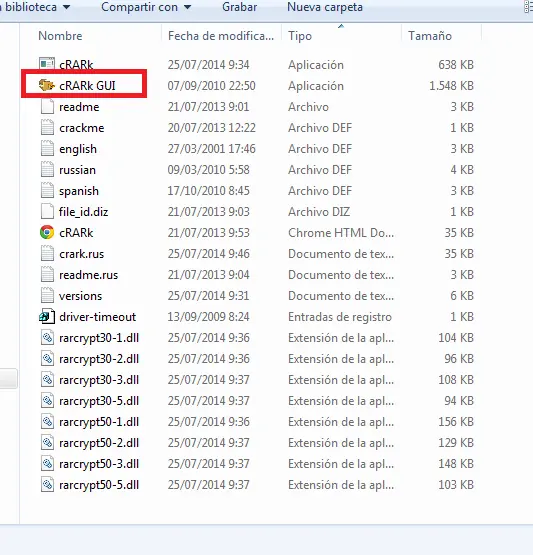Click the file name 'rarcrypt50-5.dll'

coord(99,485)
